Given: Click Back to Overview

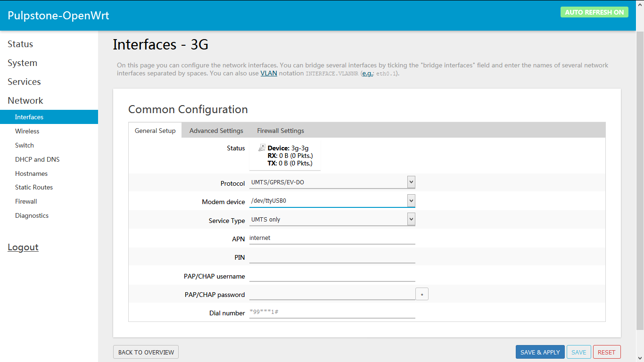Looking at the screenshot, I should [146, 352].
